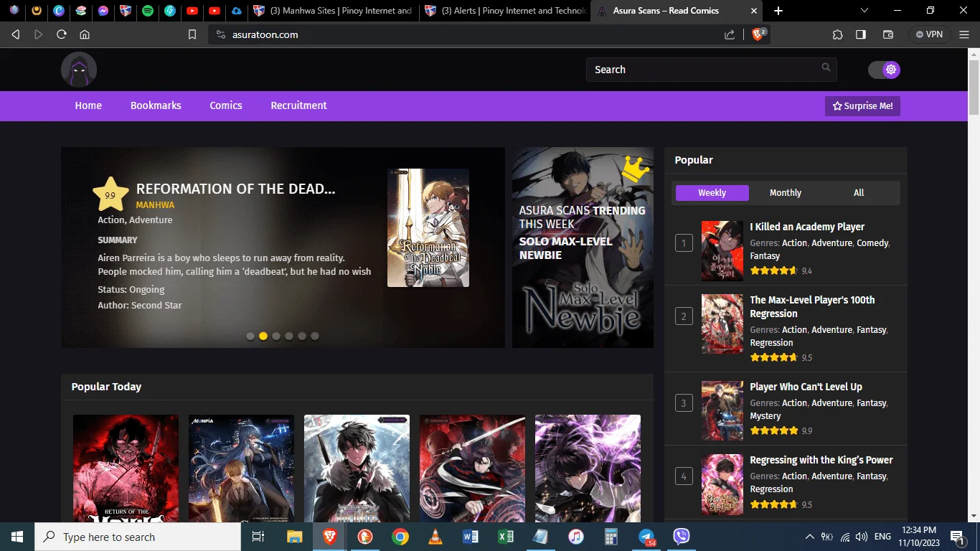Image resolution: width=980 pixels, height=551 pixels.
Task: Switch Popular list to Monthly
Action: point(786,193)
